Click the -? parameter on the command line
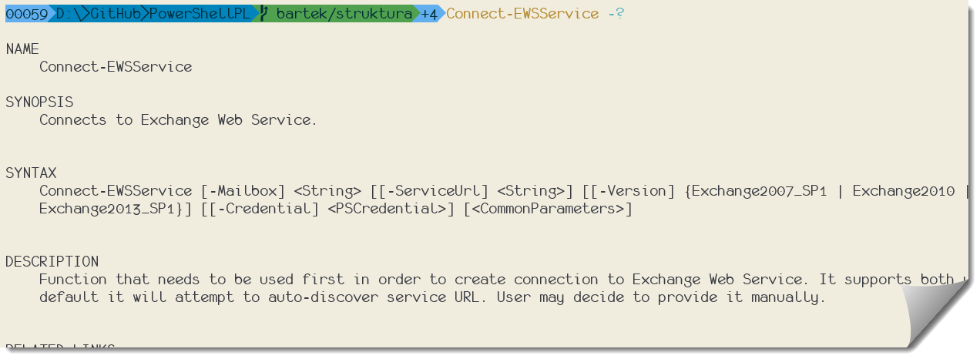Image resolution: width=980 pixels, height=359 pixels. pos(616,14)
